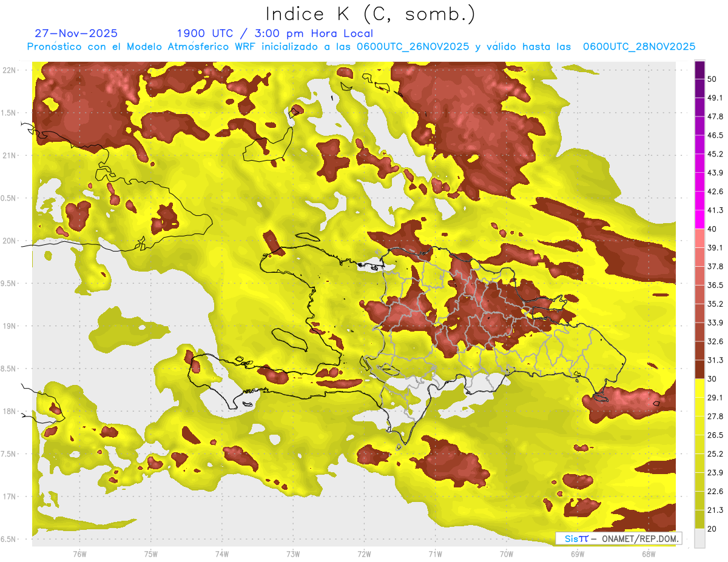728x562 pixels.
Task: Click the colorbar label '32.6'
Action: 715,341
